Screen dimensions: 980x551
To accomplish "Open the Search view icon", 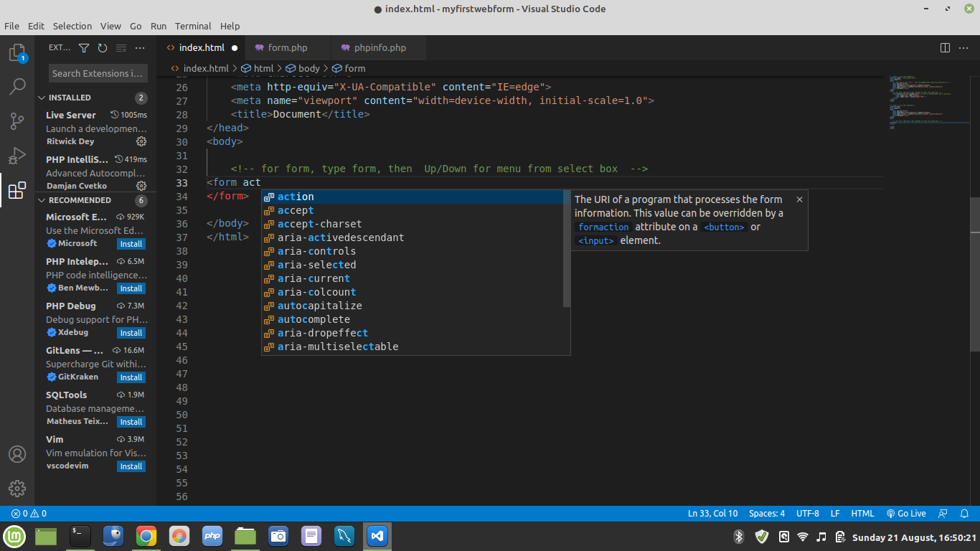I will pos(17,87).
